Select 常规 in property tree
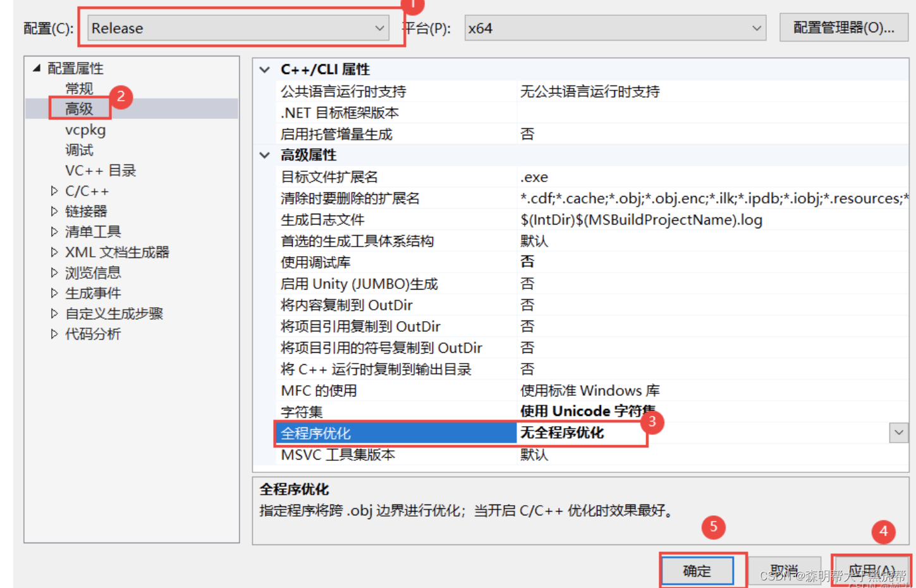The image size is (916, 588). tap(79, 89)
